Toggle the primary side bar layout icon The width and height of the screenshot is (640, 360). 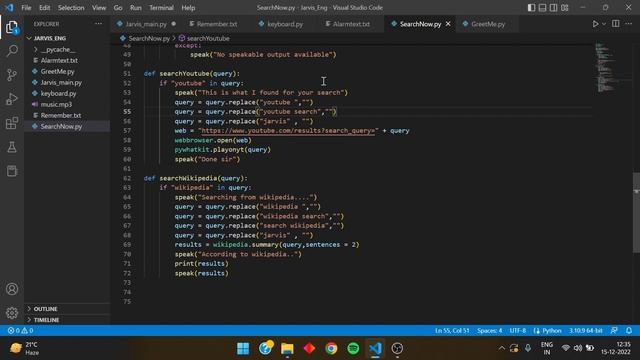coord(531,8)
